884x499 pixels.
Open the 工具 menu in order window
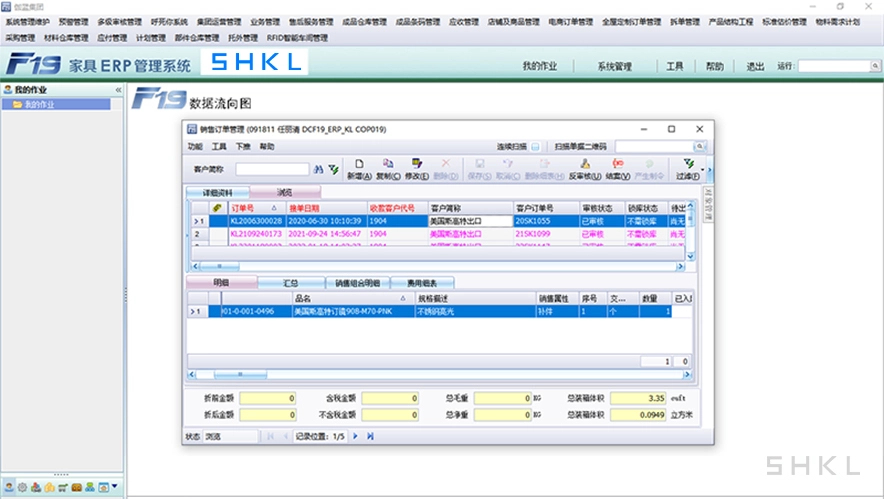[x=219, y=147]
